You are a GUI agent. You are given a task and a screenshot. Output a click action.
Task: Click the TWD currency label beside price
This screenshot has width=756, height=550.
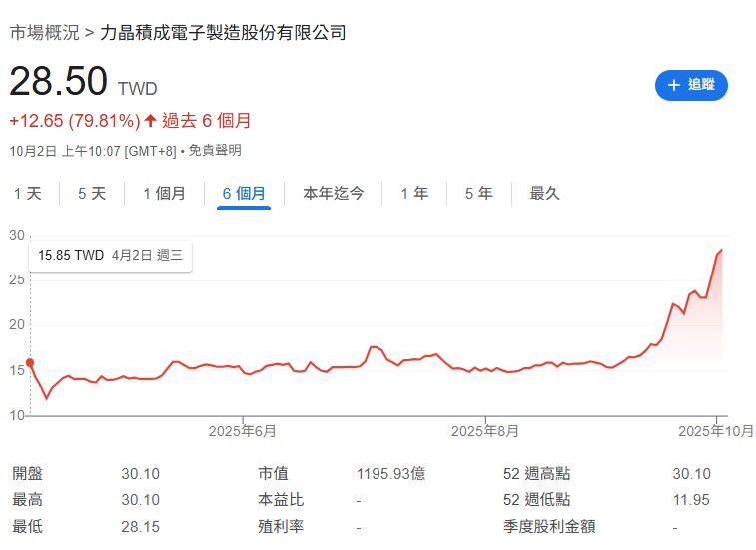(138, 89)
